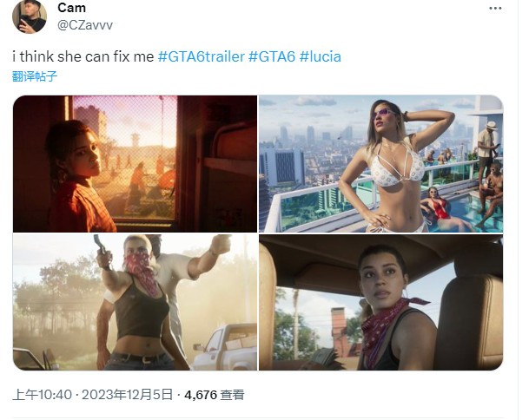Open the rooftop pool bikini image
This screenshot has width=529, height=420.
(380, 164)
